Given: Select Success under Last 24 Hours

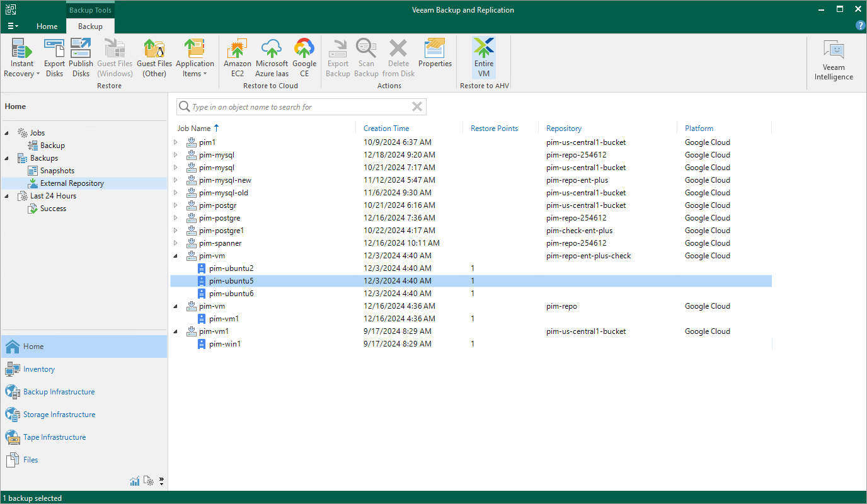Looking at the screenshot, I should tap(53, 209).
